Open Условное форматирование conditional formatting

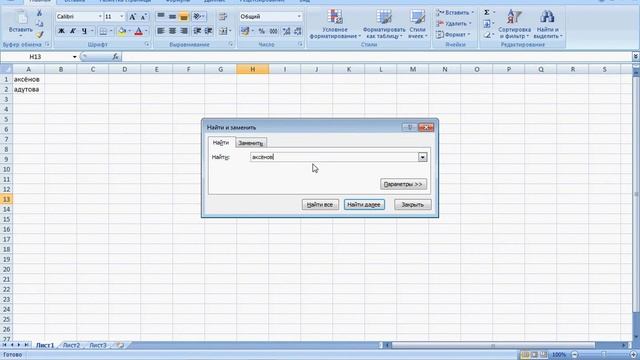pos(335,24)
